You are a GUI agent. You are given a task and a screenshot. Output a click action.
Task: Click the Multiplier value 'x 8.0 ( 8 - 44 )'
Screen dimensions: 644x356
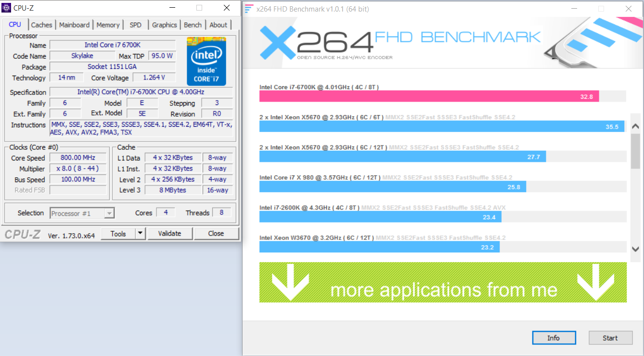78,169
